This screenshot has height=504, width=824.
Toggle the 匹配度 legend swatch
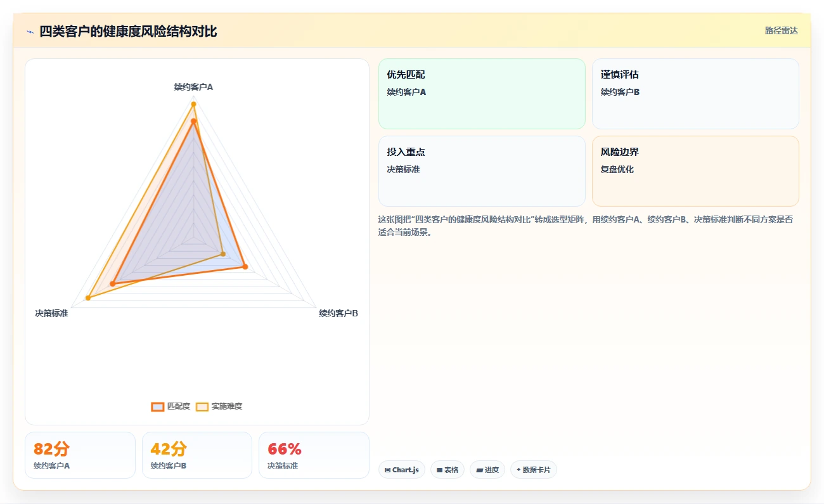pyautogui.click(x=158, y=406)
